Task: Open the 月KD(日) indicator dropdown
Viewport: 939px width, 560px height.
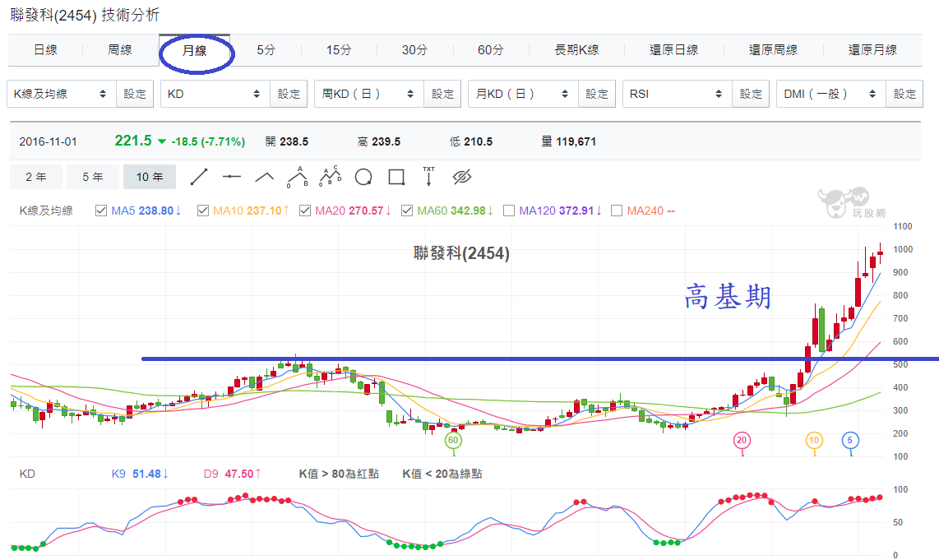Action: 523,94
